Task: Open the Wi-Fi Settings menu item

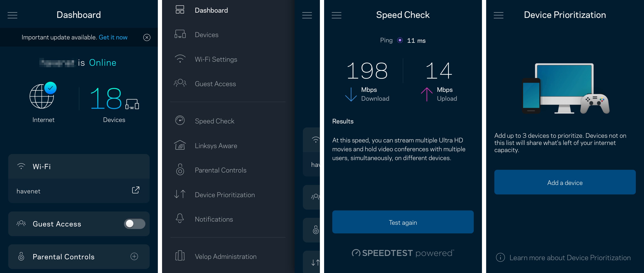Action: 216,59
